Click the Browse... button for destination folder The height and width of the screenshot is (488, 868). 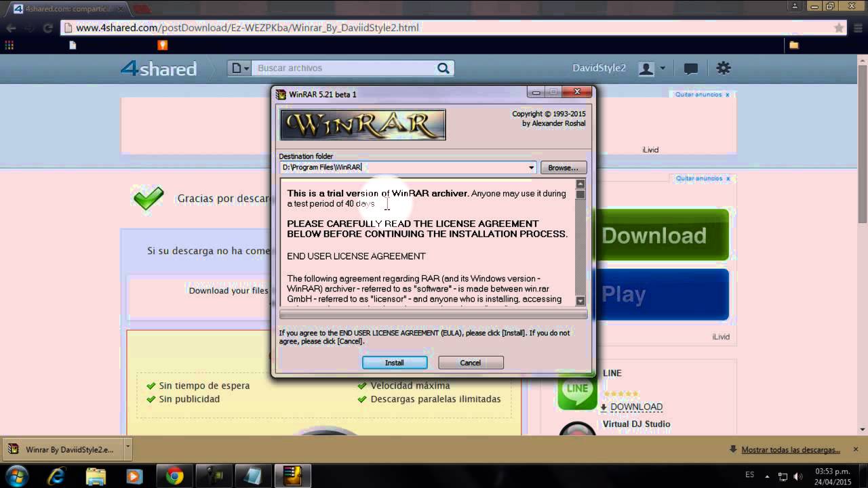[x=563, y=167]
